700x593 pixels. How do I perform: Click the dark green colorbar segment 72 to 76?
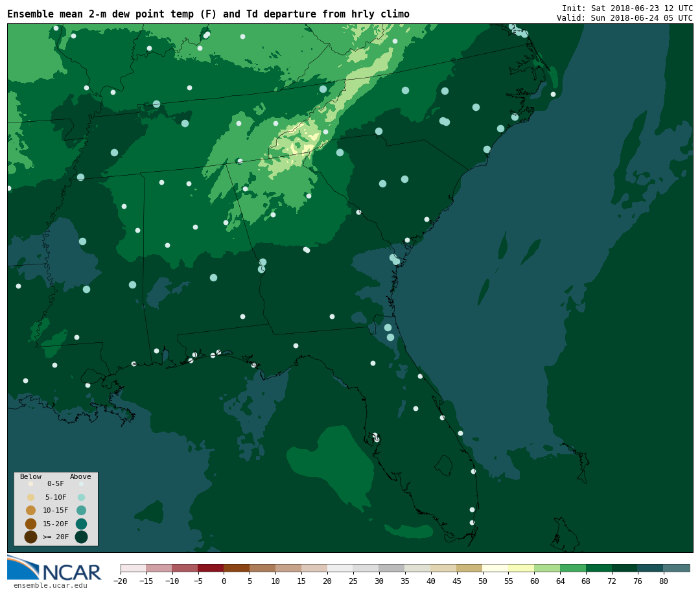(x=625, y=568)
